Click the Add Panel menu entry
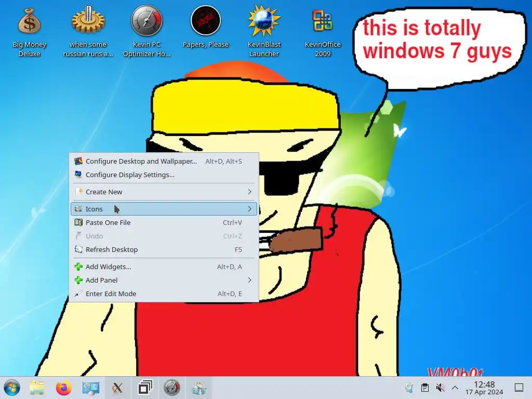The image size is (532, 399). point(164,280)
